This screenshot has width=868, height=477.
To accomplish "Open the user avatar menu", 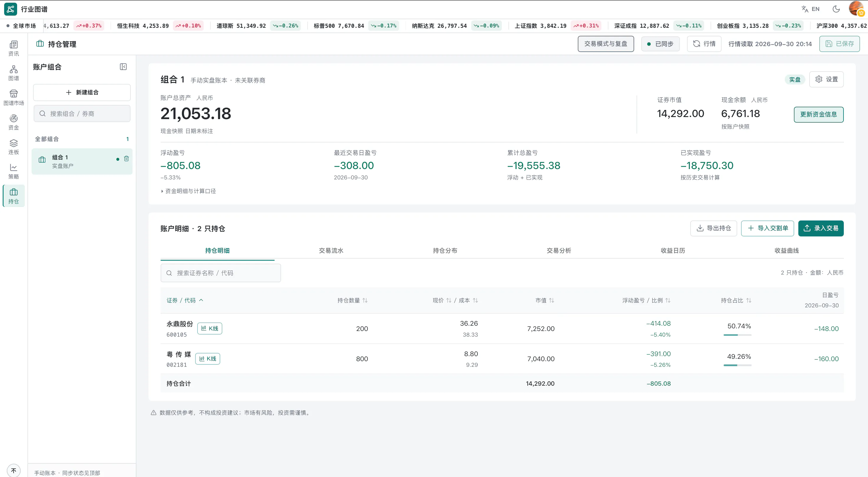I will 856,9.
